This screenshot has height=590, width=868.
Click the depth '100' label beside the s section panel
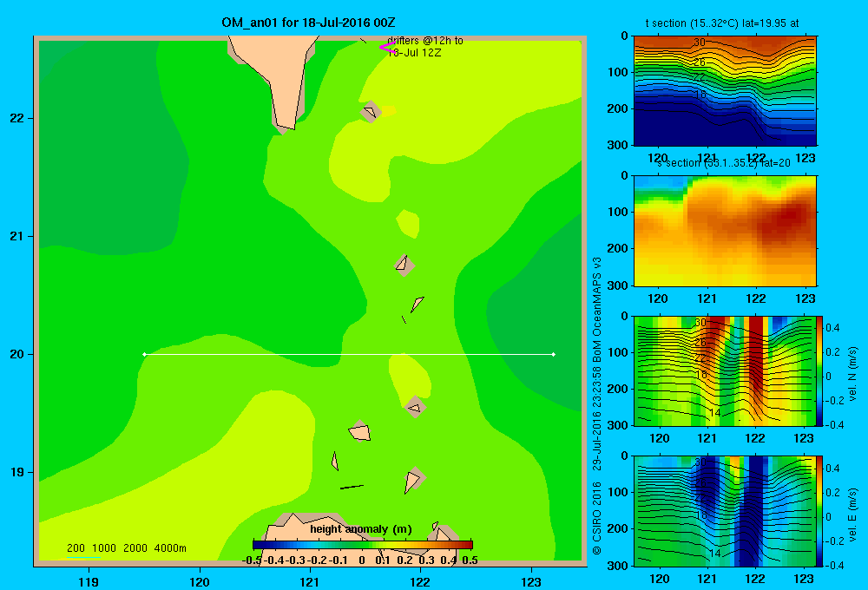(x=618, y=212)
